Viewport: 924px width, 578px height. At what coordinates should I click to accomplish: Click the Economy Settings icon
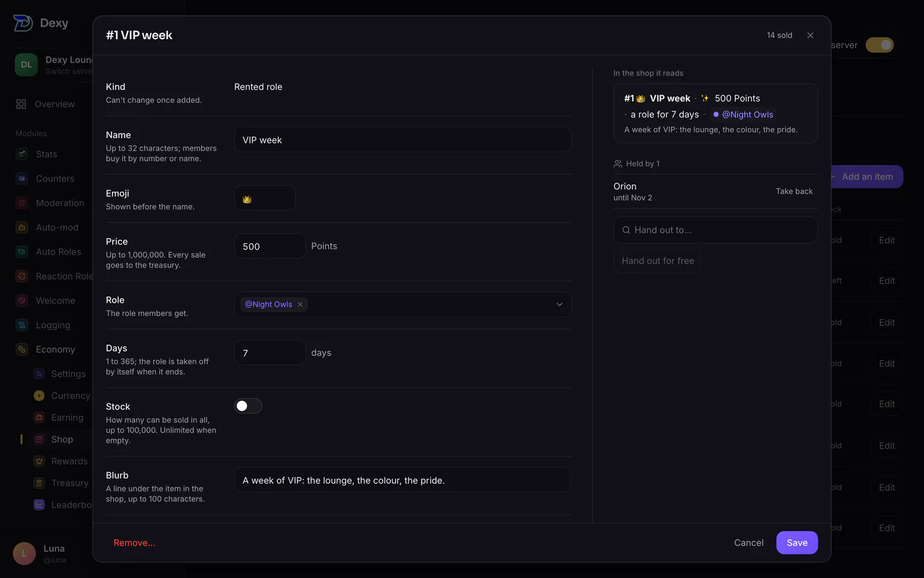[x=39, y=374]
